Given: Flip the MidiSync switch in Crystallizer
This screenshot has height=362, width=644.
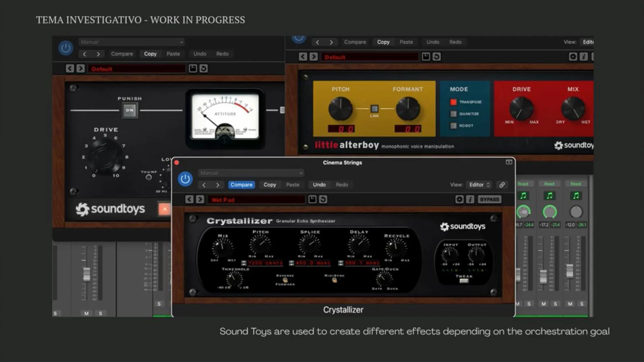Looking at the screenshot, I should coord(334,280).
